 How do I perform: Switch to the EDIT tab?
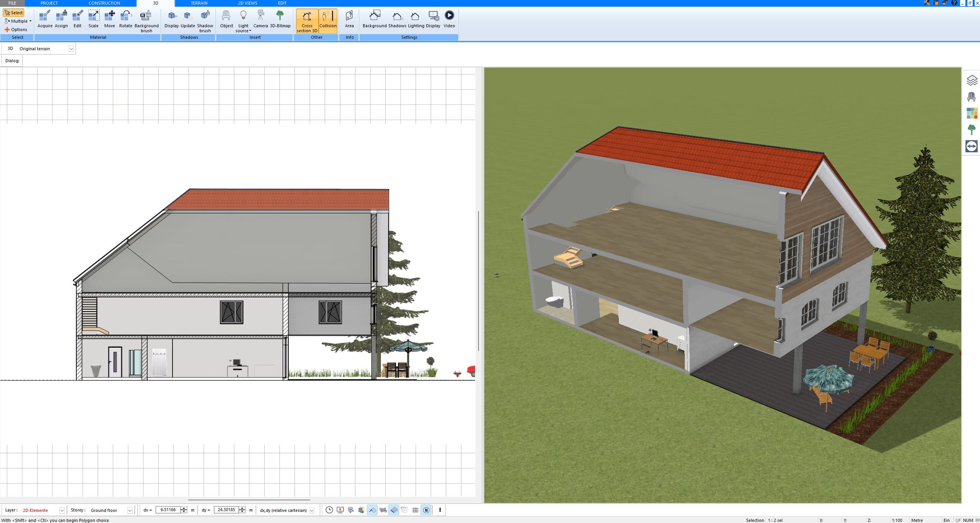click(x=282, y=3)
